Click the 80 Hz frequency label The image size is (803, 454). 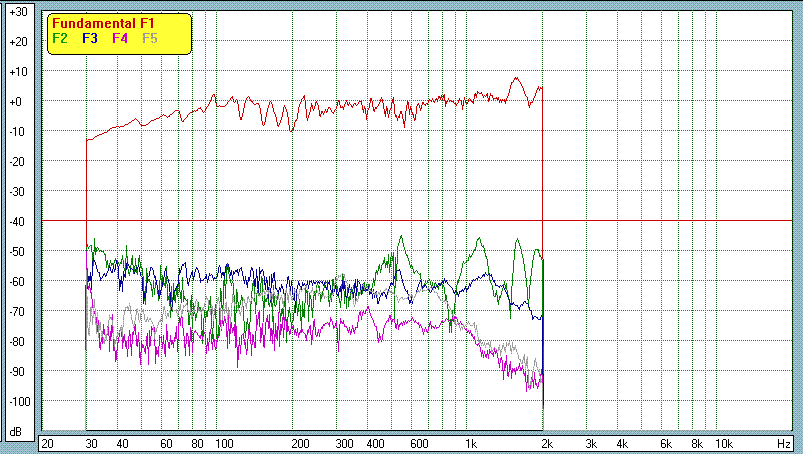tap(197, 444)
